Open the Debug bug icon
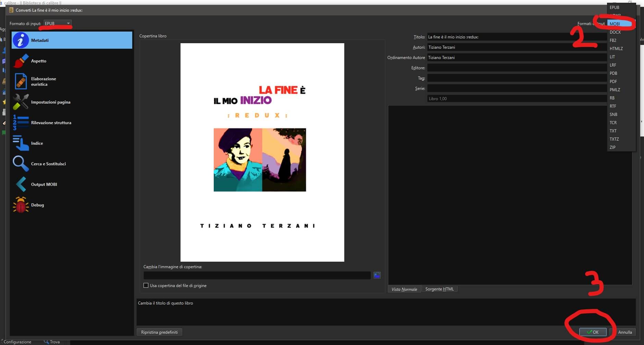This screenshot has height=345, width=644. 21,205
